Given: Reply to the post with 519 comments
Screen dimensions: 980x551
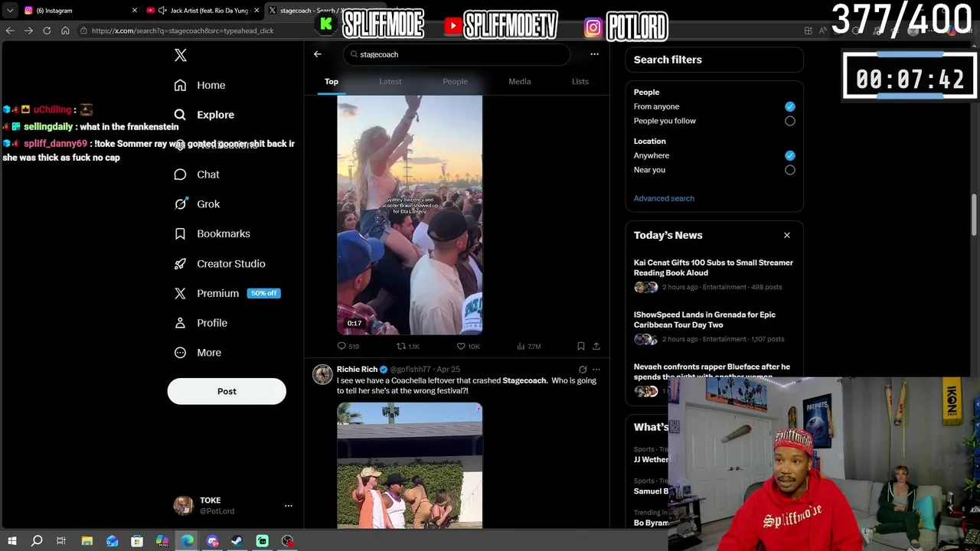Looking at the screenshot, I should click(x=348, y=346).
